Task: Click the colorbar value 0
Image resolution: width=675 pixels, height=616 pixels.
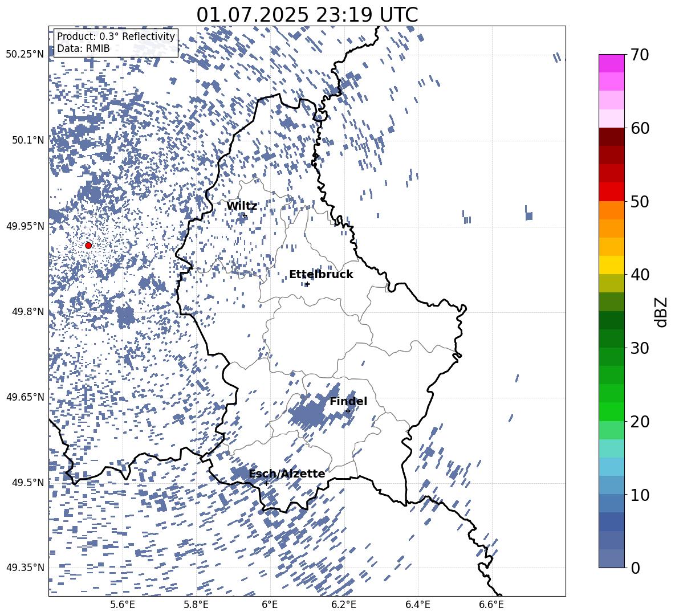Action: click(636, 568)
